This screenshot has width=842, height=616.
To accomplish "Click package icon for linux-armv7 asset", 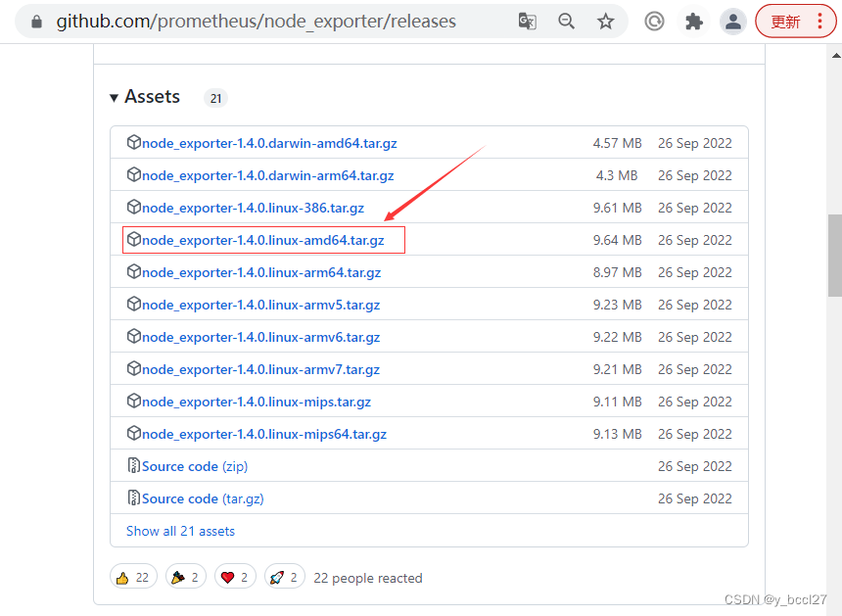I will pyautogui.click(x=134, y=368).
